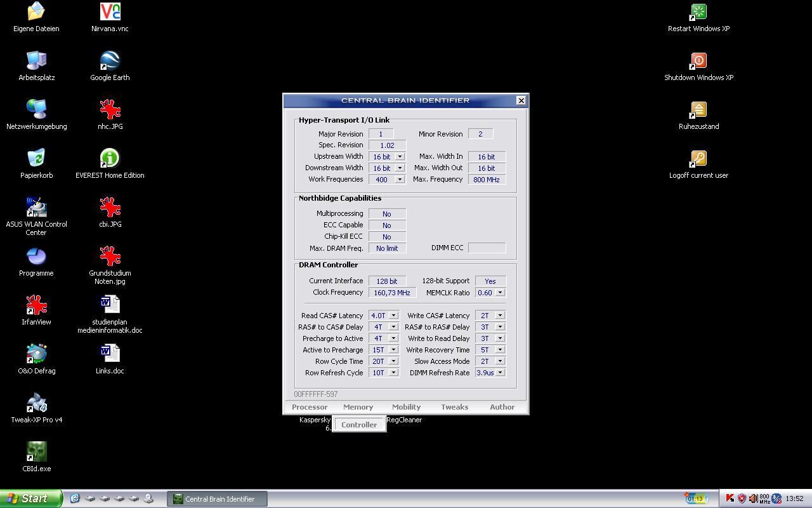This screenshot has height=508, width=812.
Task: Select Netzwerkumgebung desktop icon
Action: (x=36, y=115)
